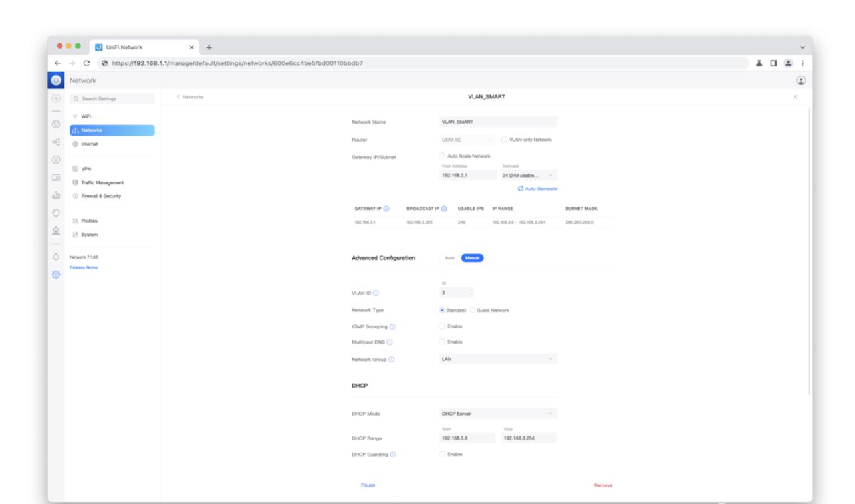Viewport: 855px width, 504px height.
Task: Click the UniFi logo icon at top left
Action: tap(56, 80)
